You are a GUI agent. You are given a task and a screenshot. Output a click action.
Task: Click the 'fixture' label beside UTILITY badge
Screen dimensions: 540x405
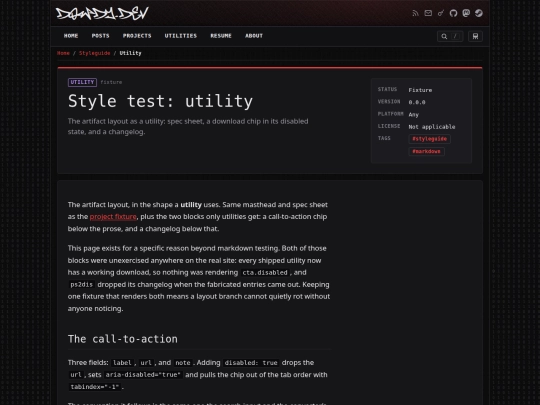tap(111, 82)
